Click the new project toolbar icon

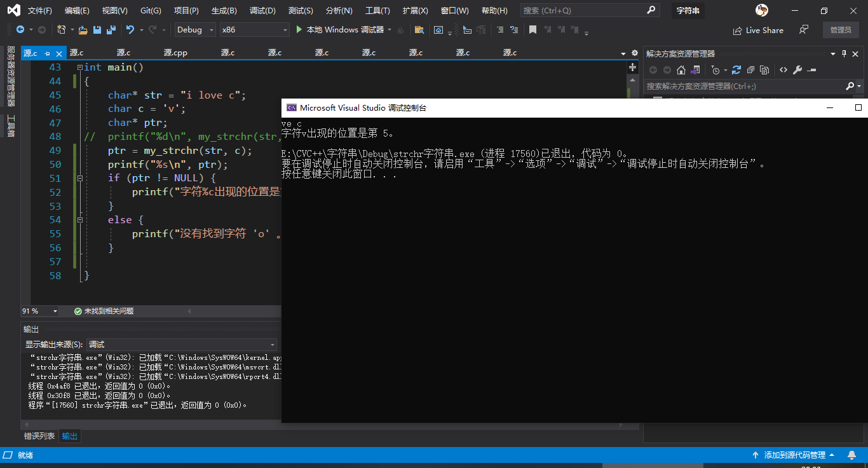pos(61,30)
